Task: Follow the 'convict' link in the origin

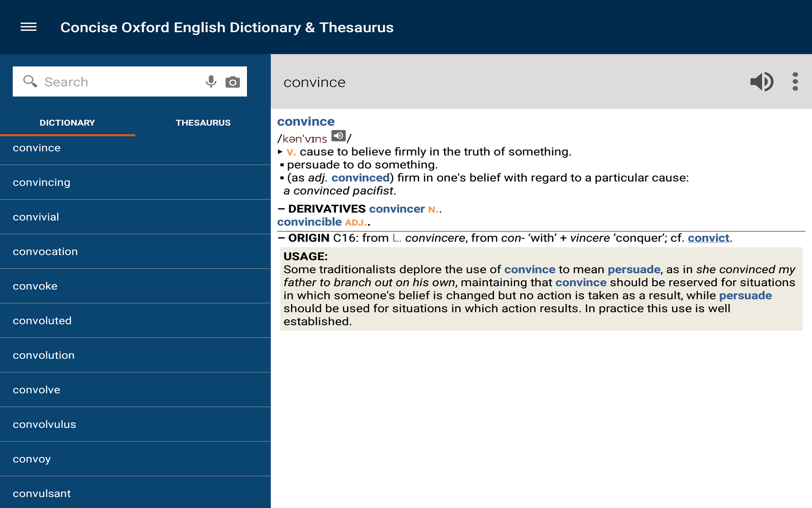Action: coord(708,238)
